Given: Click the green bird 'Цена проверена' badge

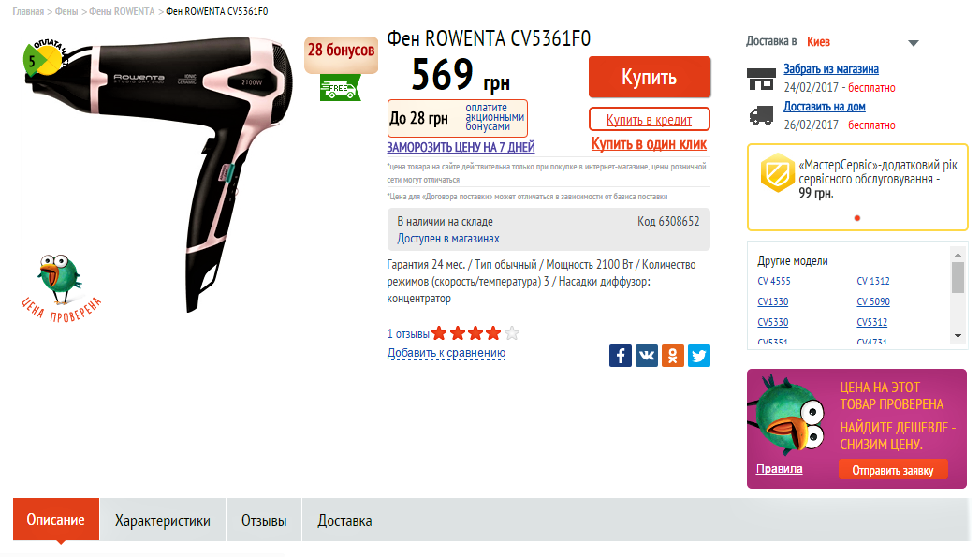Looking at the screenshot, I should coord(61,288).
